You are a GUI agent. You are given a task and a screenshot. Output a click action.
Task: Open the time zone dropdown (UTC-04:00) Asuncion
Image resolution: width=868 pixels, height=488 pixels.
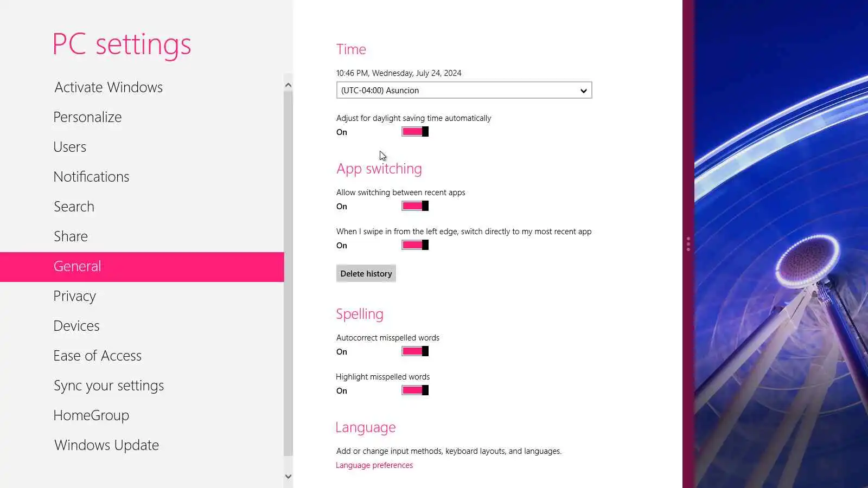(464, 90)
